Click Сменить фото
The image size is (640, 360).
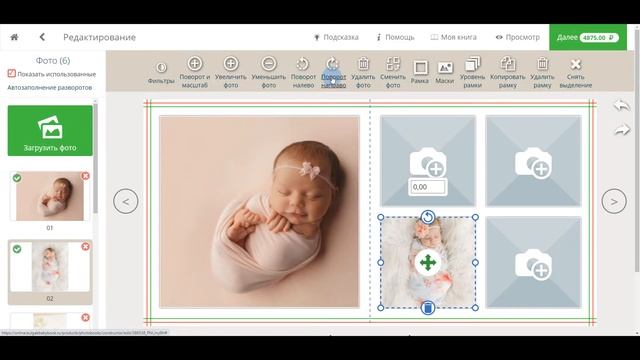pyautogui.click(x=393, y=72)
